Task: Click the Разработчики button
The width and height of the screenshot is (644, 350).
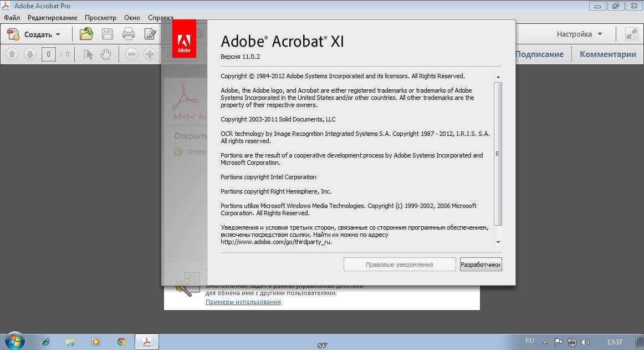Action: point(481,265)
